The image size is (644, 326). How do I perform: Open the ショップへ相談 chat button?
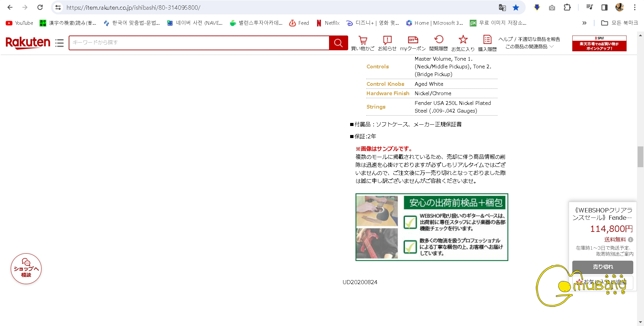point(26,269)
